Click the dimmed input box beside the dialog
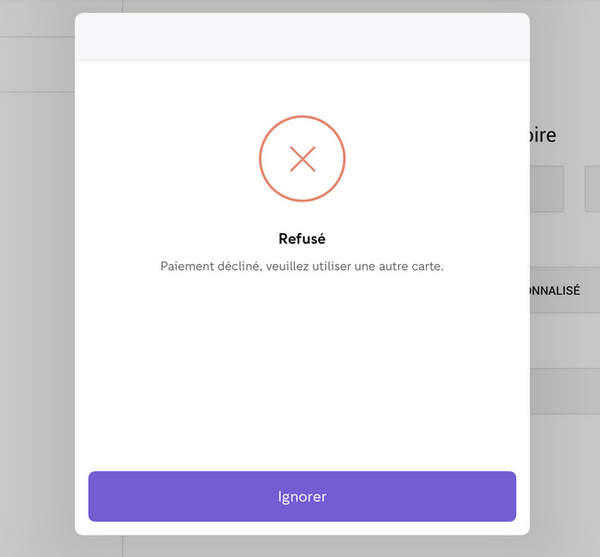The height and width of the screenshot is (557, 600). [x=546, y=189]
